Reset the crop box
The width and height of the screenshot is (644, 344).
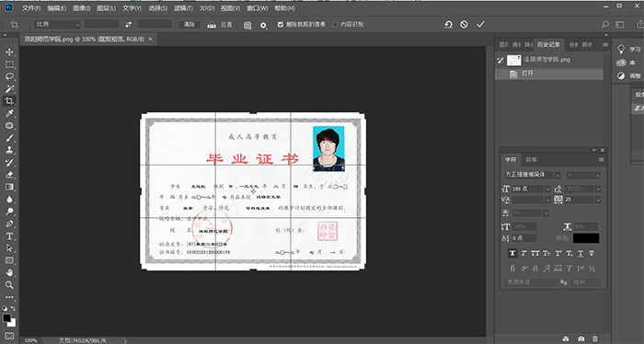coord(449,25)
